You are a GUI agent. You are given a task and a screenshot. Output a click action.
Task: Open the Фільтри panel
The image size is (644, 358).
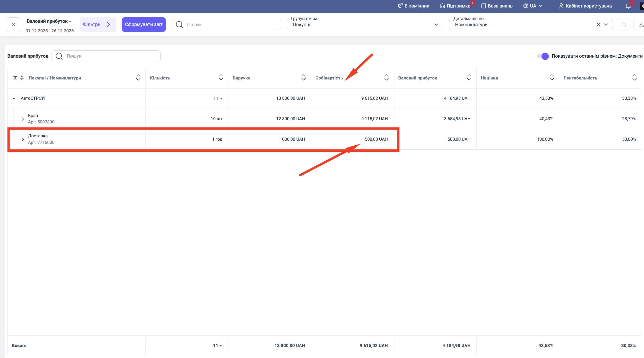coord(97,25)
